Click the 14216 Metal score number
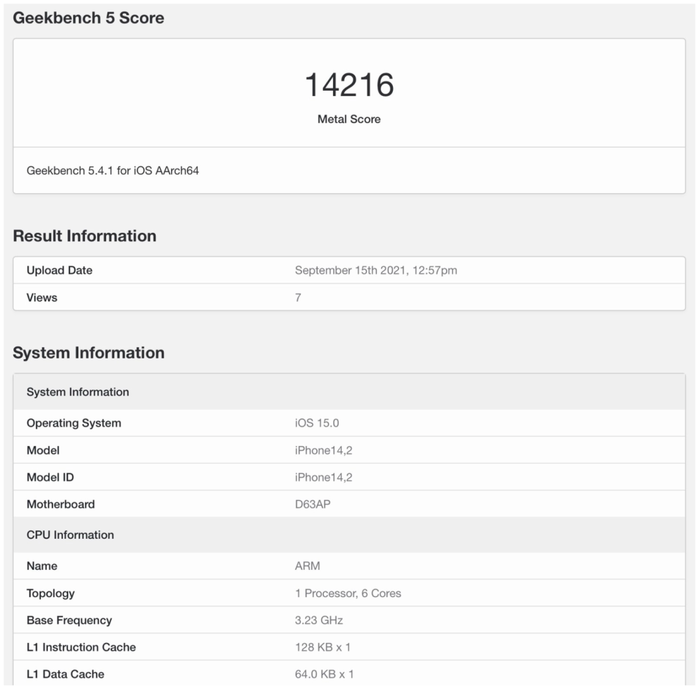Viewport: 700px width, 691px height. [x=350, y=85]
